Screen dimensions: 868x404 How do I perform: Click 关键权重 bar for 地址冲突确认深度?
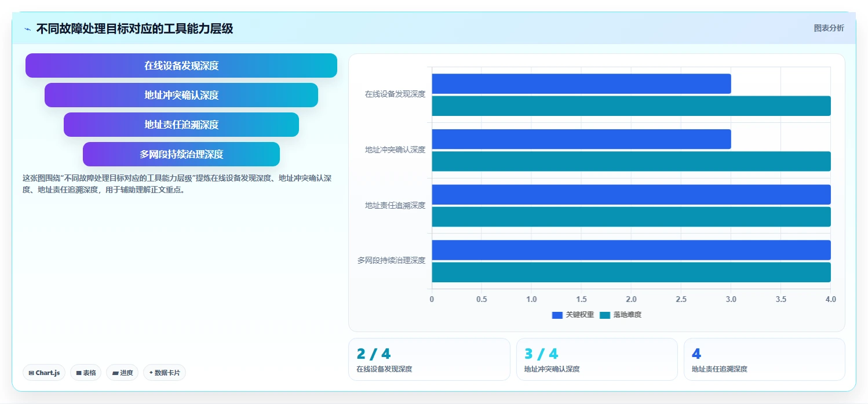tap(581, 139)
